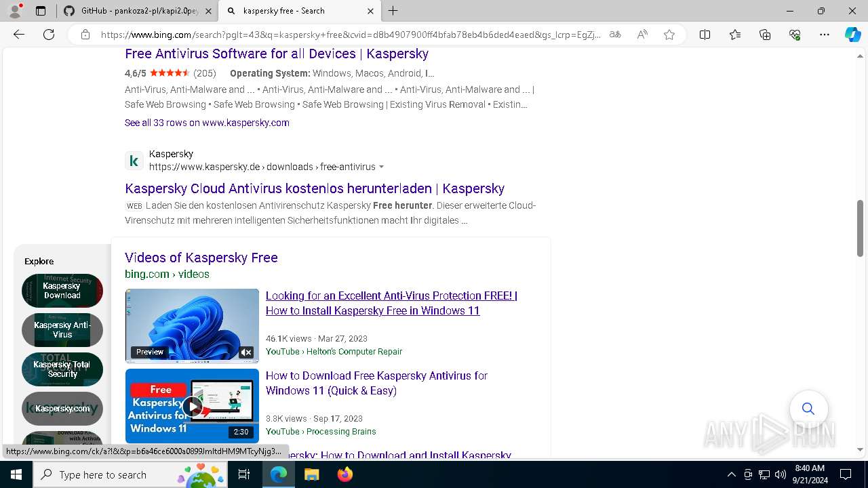Launch Firefox from taskbar

[x=344, y=474]
